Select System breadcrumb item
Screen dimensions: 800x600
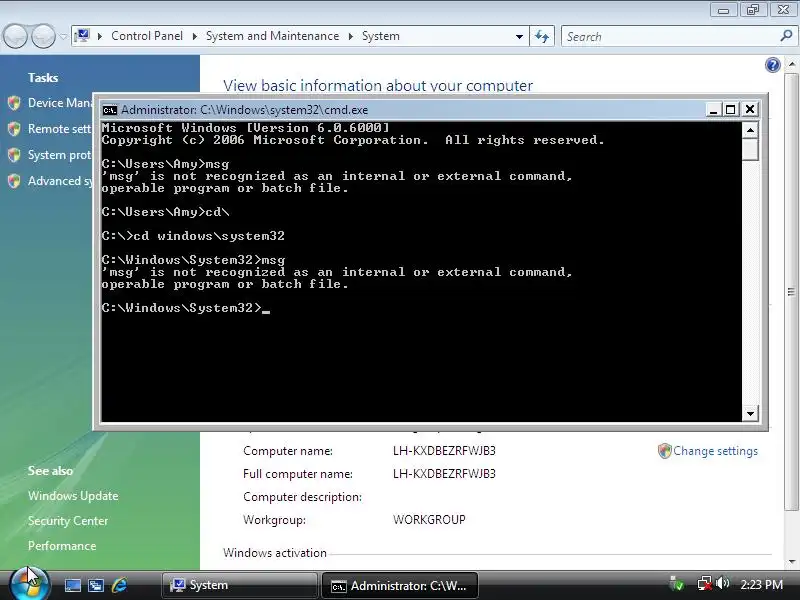381,36
